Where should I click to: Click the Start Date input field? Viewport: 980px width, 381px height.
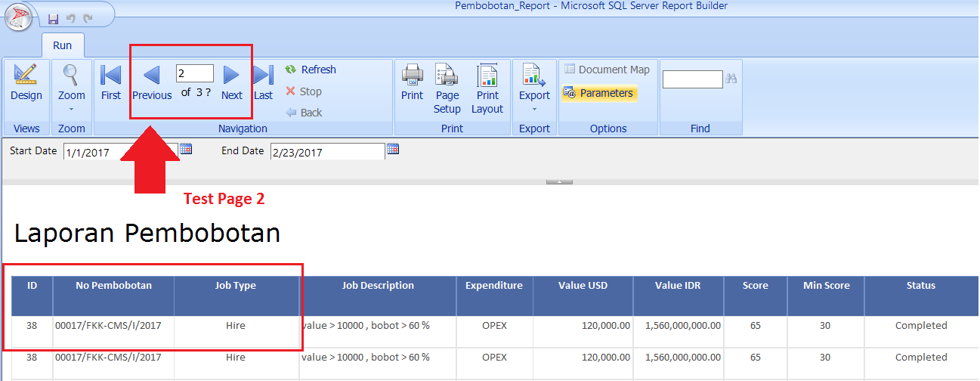(x=121, y=152)
